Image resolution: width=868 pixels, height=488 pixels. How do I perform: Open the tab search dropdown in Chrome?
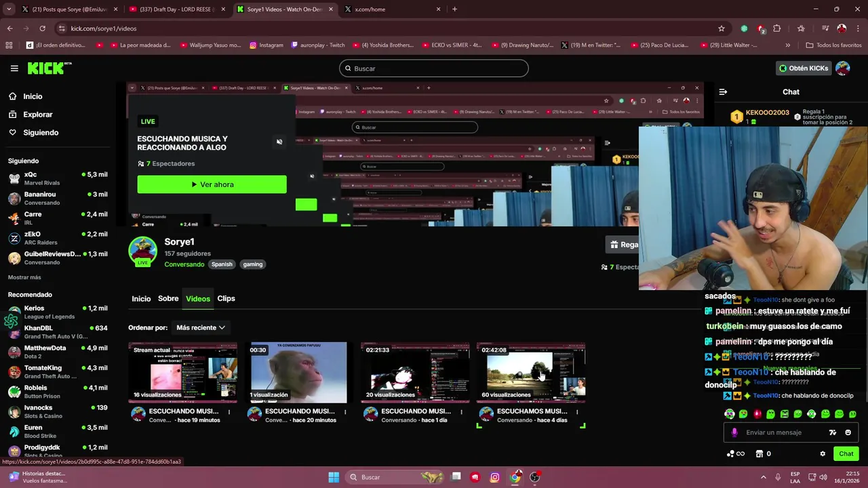click(x=9, y=9)
